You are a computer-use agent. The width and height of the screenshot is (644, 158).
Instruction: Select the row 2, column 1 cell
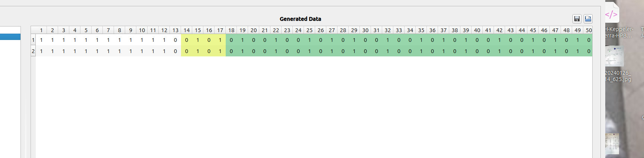tap(41, 51)
